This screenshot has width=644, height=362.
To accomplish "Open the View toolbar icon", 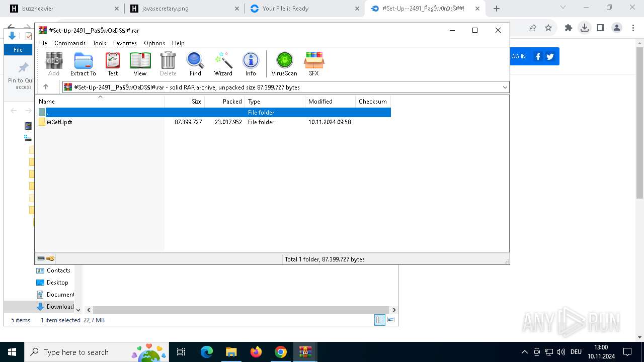I will click(x=140, y=64).
